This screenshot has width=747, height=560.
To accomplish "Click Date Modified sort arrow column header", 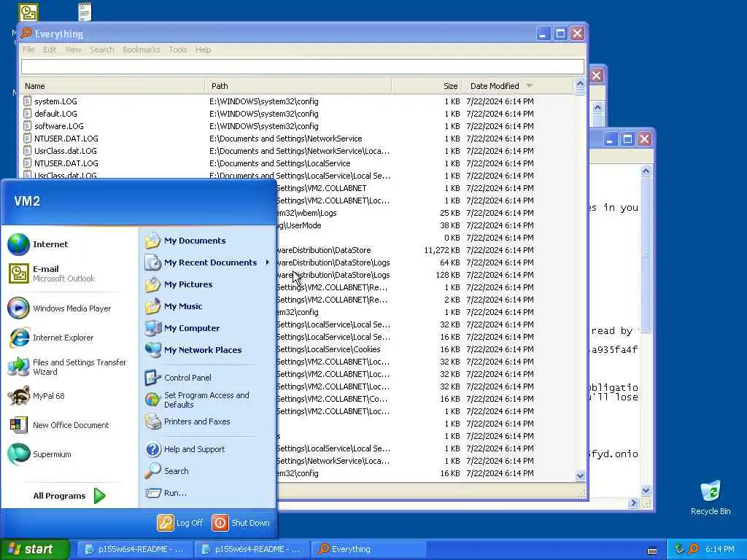I will (529, 86).
